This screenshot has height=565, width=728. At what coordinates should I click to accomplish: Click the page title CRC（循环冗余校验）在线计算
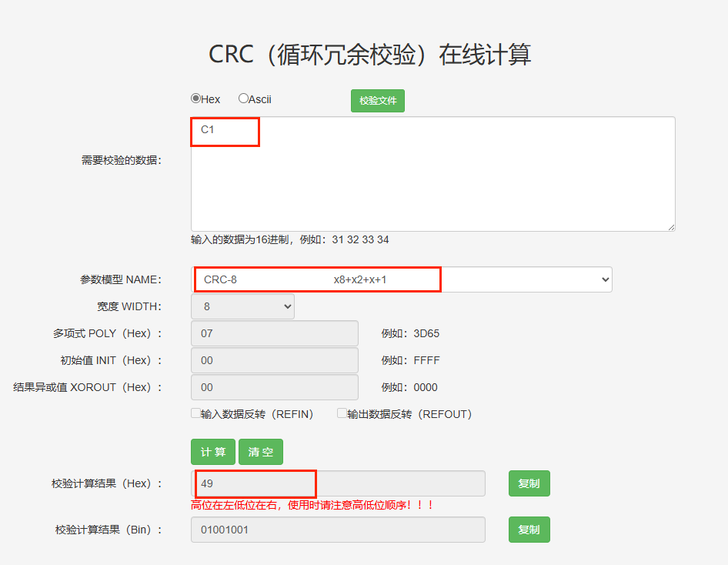pos(369,55)
